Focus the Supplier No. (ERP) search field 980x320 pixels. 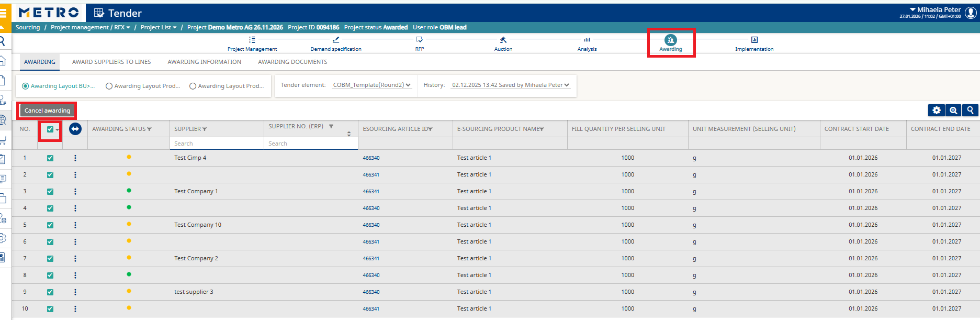[311, 144]
